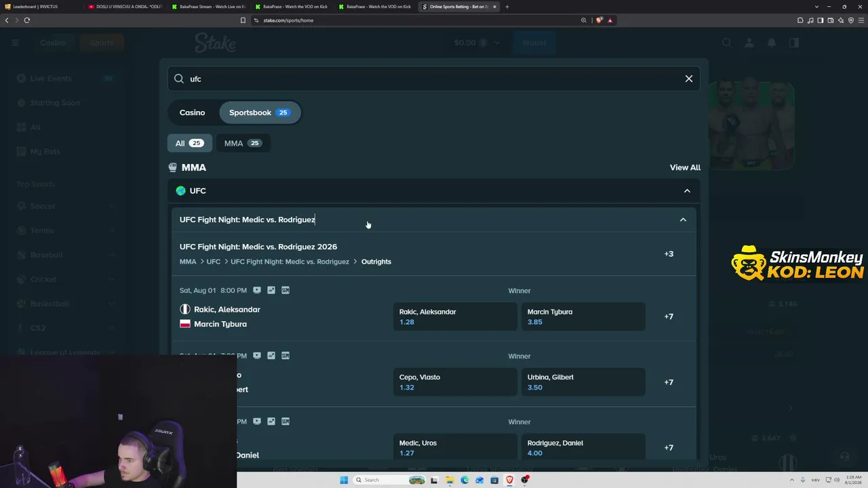This screenshot has width=868, height=488.
Task: Go back with the browser back arrow
Action: (x=7, y=20)
